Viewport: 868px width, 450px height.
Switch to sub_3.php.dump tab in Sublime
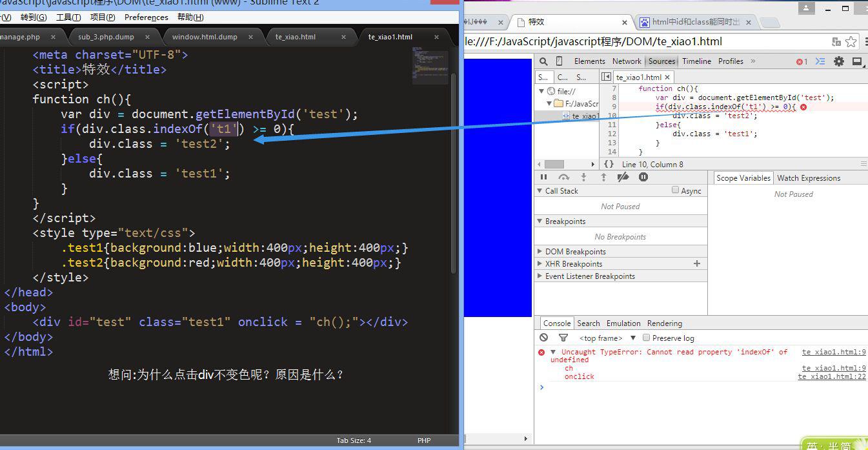click(x=106, y=37)
